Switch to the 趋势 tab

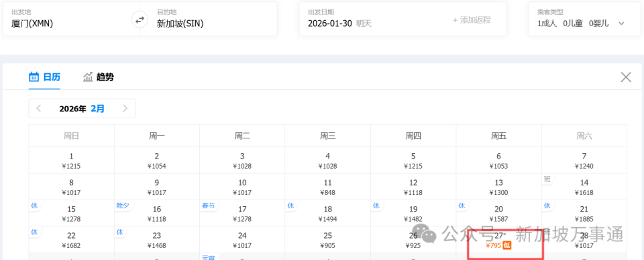click(x=99, y=77)
